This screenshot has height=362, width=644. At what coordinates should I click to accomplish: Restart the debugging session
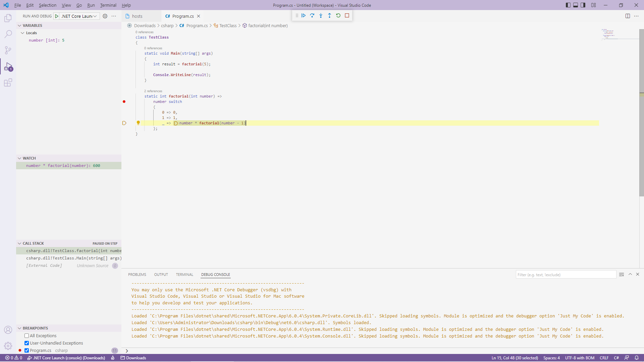[338, 15]
